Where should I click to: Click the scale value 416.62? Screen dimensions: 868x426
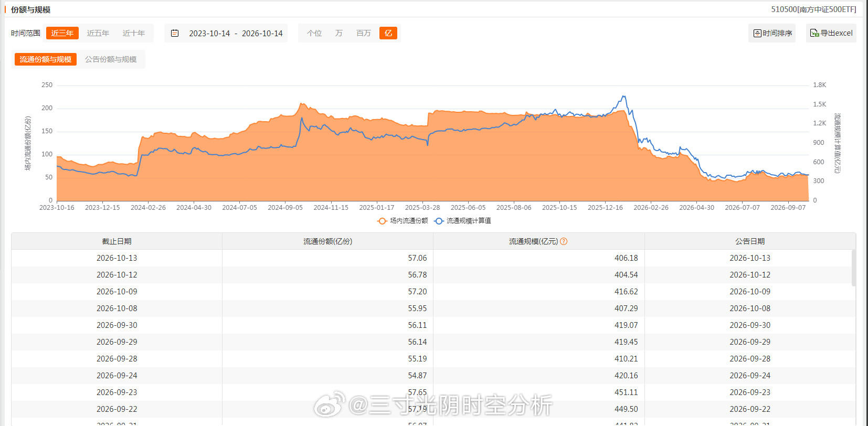(x=626, y=292)
